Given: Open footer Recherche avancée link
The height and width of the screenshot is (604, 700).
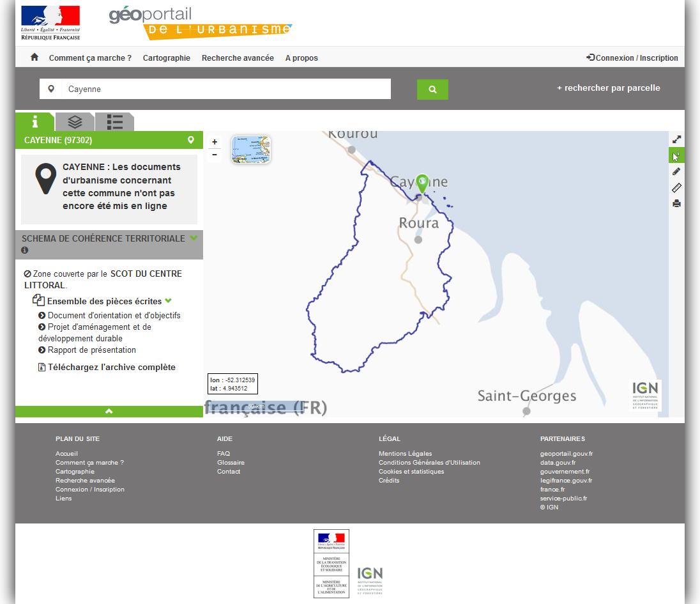Looking at the screenshot, I should tap(86, 480).
